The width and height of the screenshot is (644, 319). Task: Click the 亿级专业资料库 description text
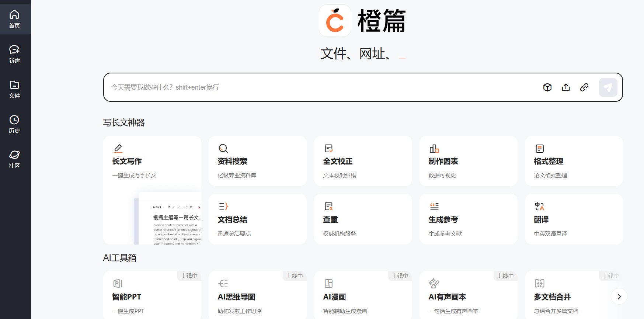click(237, 176)
